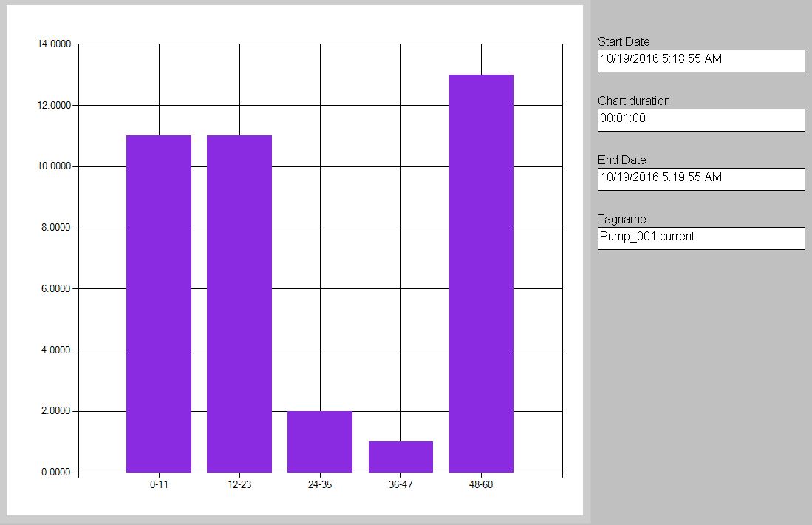Click the 14.0000 y-axis value
Image resolution: width=812 pixels, height=525 pixels.
[53, 44]
